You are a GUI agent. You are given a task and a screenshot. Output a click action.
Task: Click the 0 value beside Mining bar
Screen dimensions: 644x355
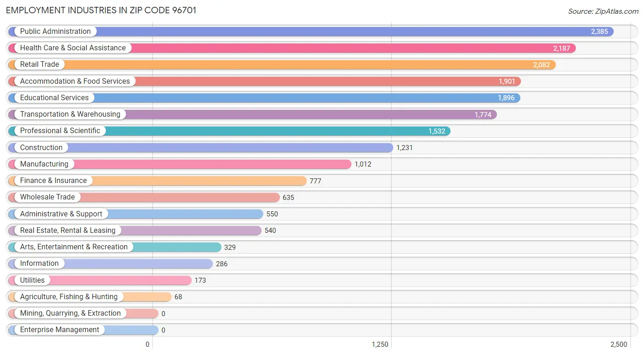click(163, 314)
